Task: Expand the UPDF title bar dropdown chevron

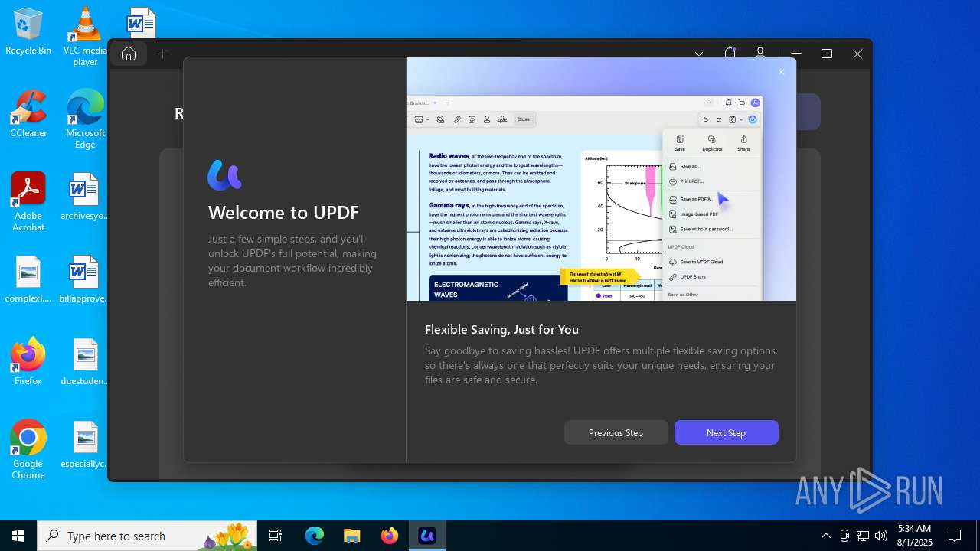Action: [699, 54]
